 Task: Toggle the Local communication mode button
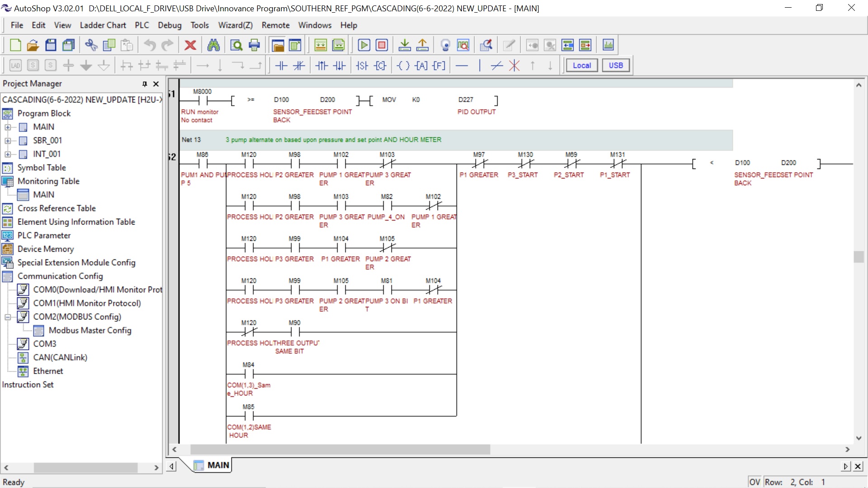point(581,66)
